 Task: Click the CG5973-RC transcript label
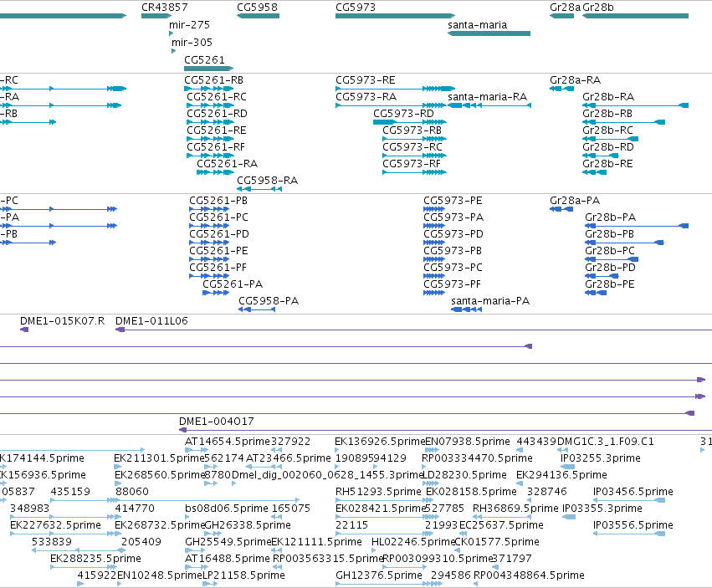point(412,147)
